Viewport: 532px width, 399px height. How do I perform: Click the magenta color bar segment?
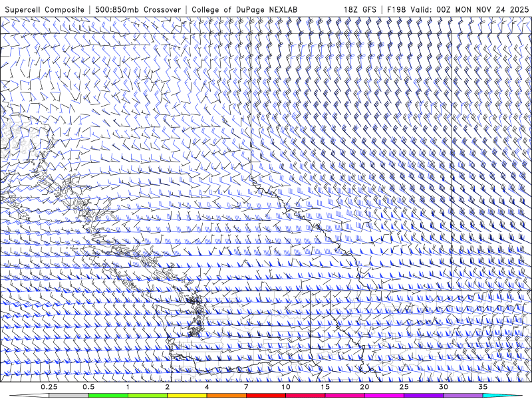click(384, 396)
